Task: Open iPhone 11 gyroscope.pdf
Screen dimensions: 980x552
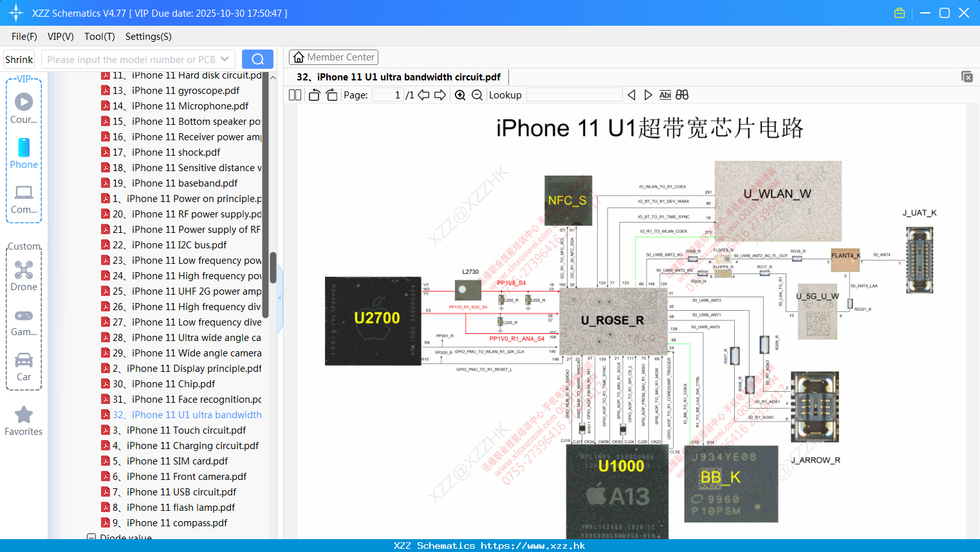Action: tap(176, 91)
